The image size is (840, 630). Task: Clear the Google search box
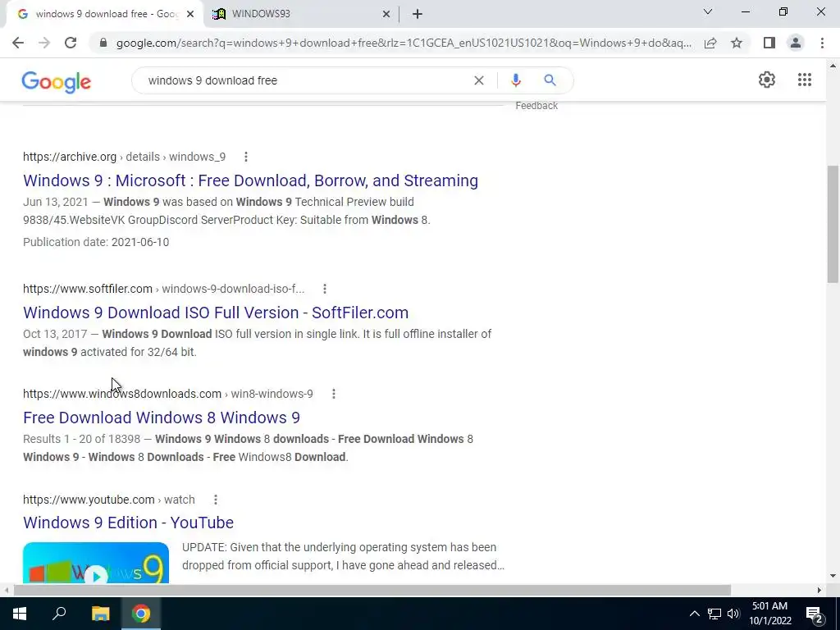(479, 80)
